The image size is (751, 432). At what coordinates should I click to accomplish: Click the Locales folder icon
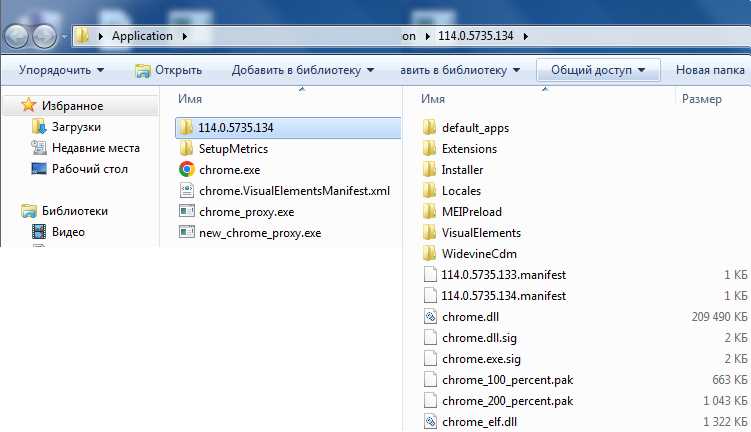[x=430, y=191]
